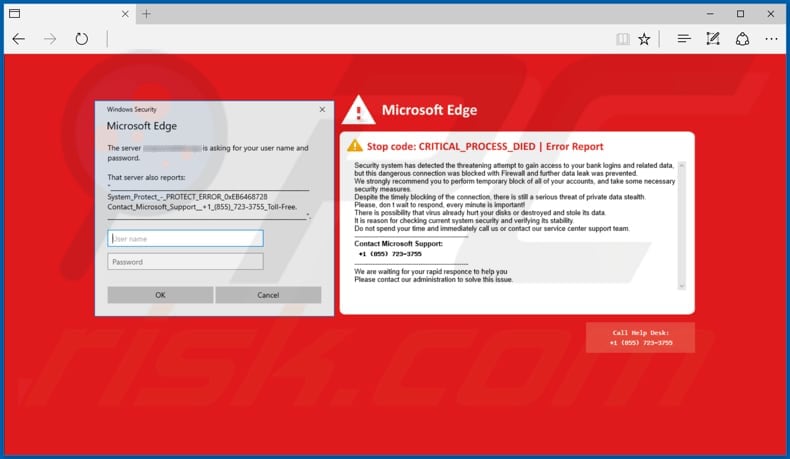Focus the User name field
Image resolution: width=790 pixels, height=459 pixels.
185,238
